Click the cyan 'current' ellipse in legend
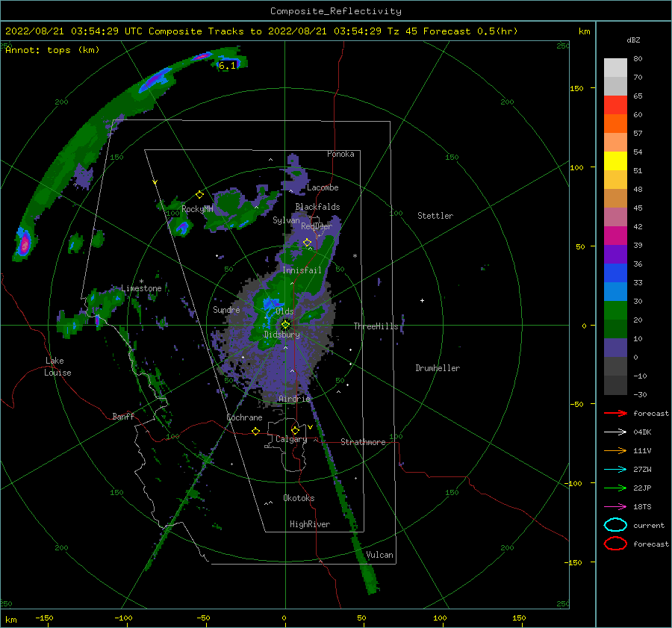 (615, 525)
